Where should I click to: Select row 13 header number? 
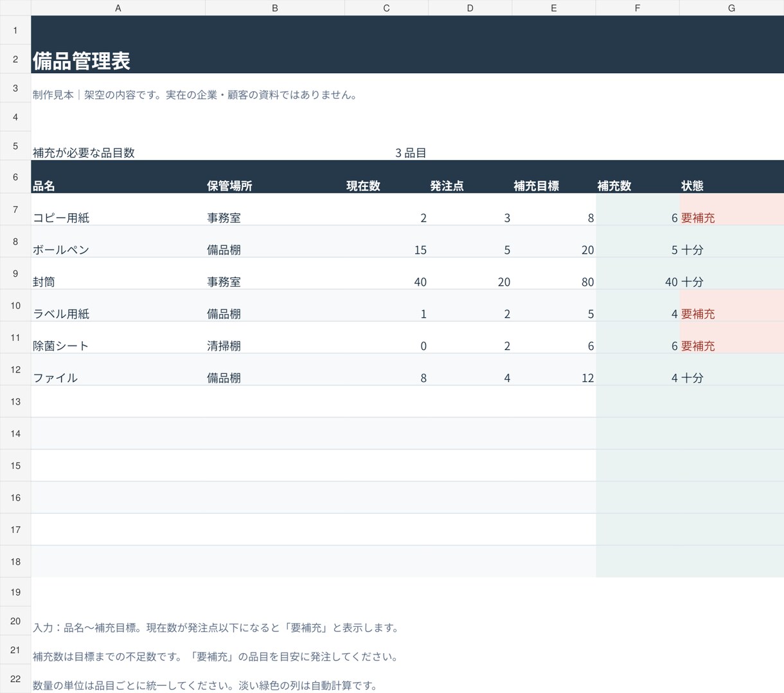(15, 402)
